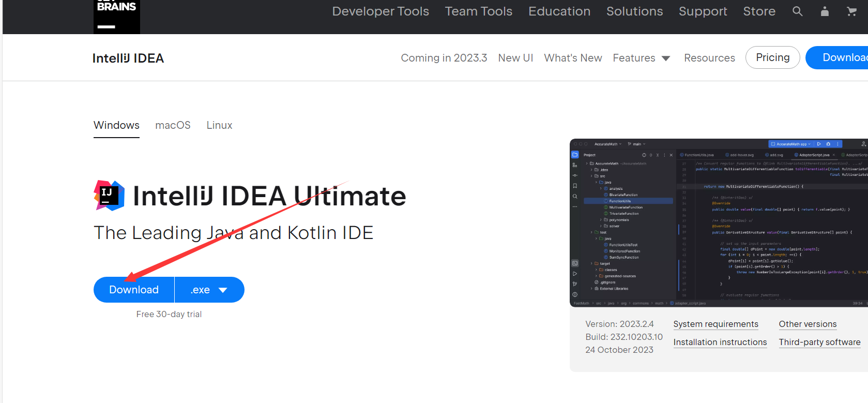The width and height of the screenshot is (868, 403).
Task: Open the Third-party software link
Action: [820, 342]
